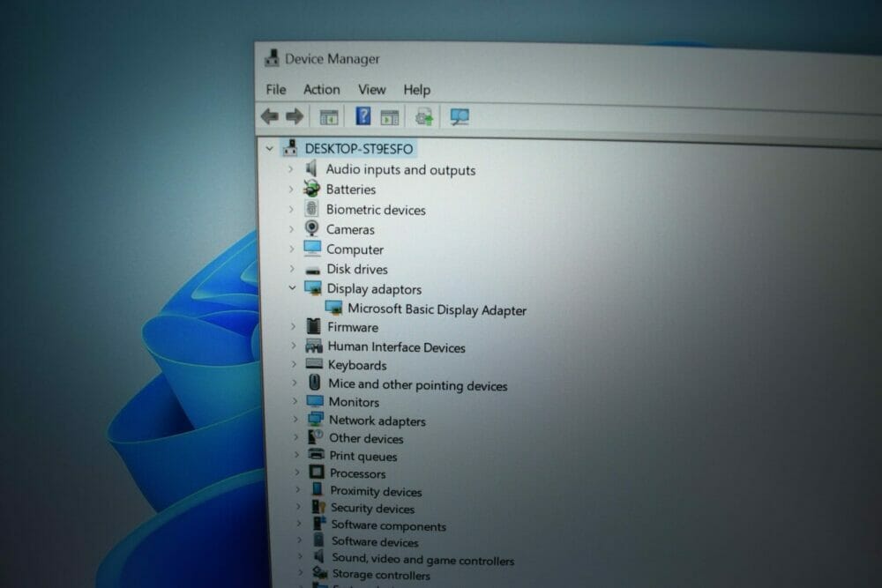This screenshot has width=882, height=588.
Task: Click the Back arrow toolbar icon
Action: click(x=269, y=115)
